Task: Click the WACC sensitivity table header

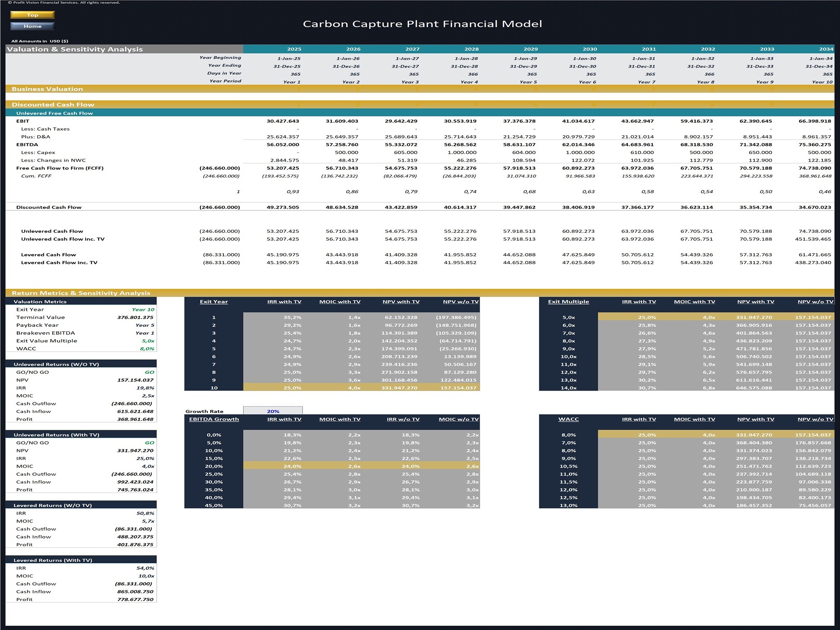Action: [x=568, y=419]
